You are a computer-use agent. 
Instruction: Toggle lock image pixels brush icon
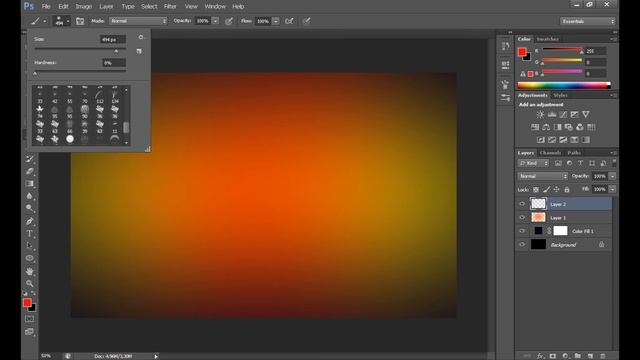(x=546, y=189)
